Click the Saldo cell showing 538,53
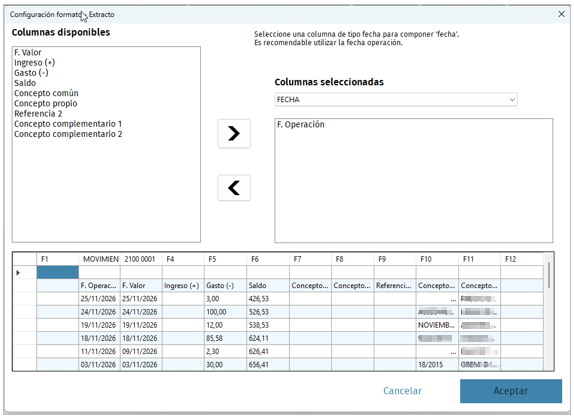Screen dimensions: 574x418 pos(268,325)
